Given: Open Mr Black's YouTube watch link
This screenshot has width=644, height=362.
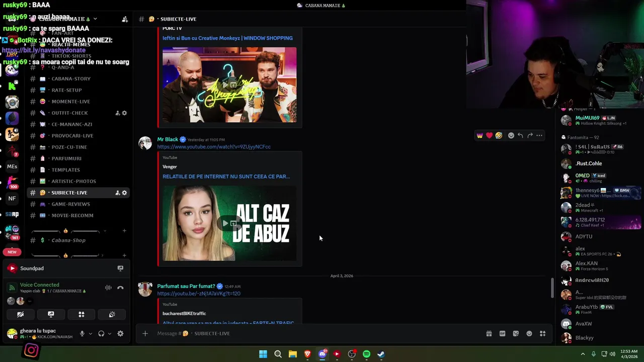Looking at the screenshot, I should 214,147.
